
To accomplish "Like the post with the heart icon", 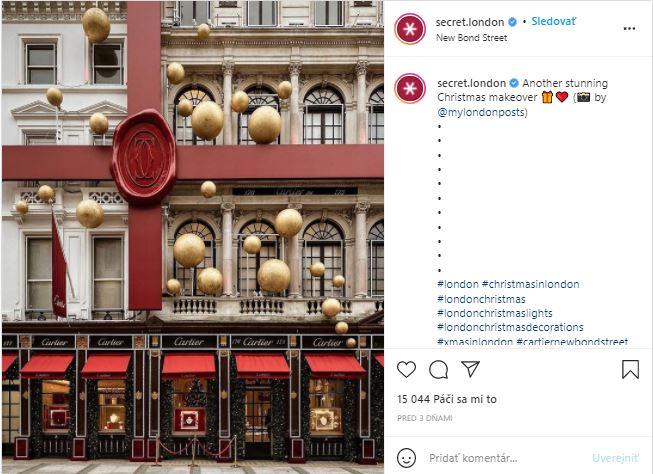I will click(406, 369).
